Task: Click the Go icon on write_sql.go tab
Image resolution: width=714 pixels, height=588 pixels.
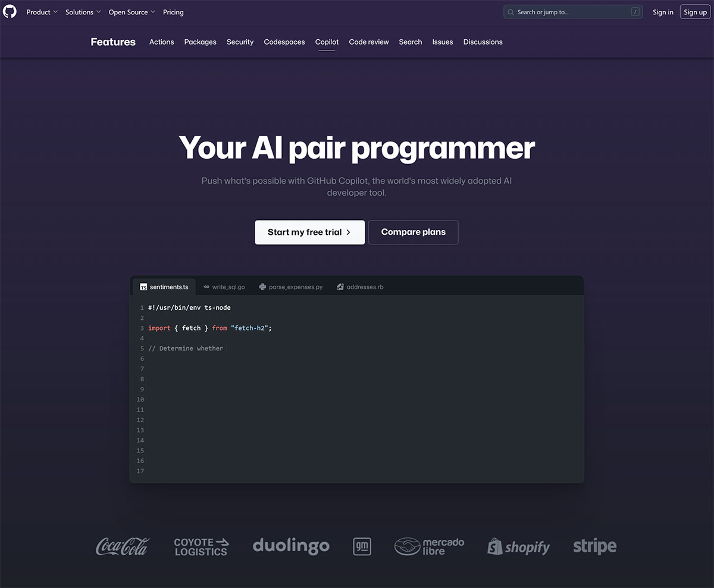Action: tap(206, 287)
